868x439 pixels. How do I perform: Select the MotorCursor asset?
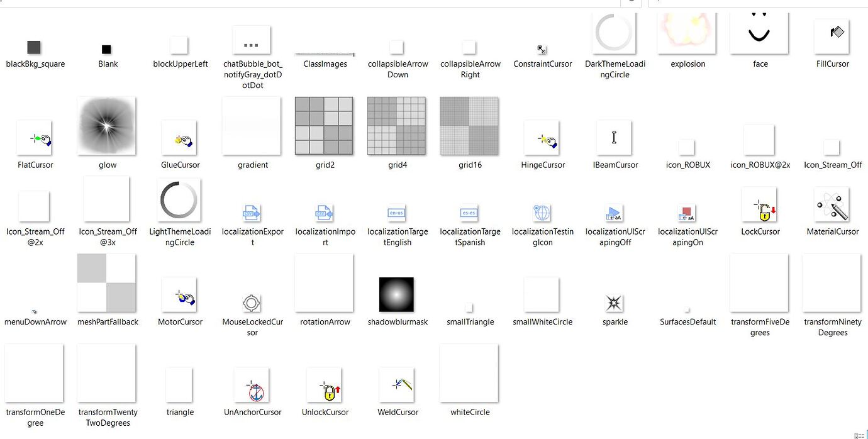(179, 294)
